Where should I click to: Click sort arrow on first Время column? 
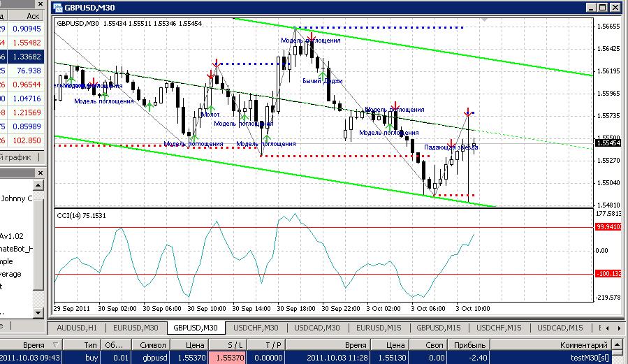(x=55, y=344)
